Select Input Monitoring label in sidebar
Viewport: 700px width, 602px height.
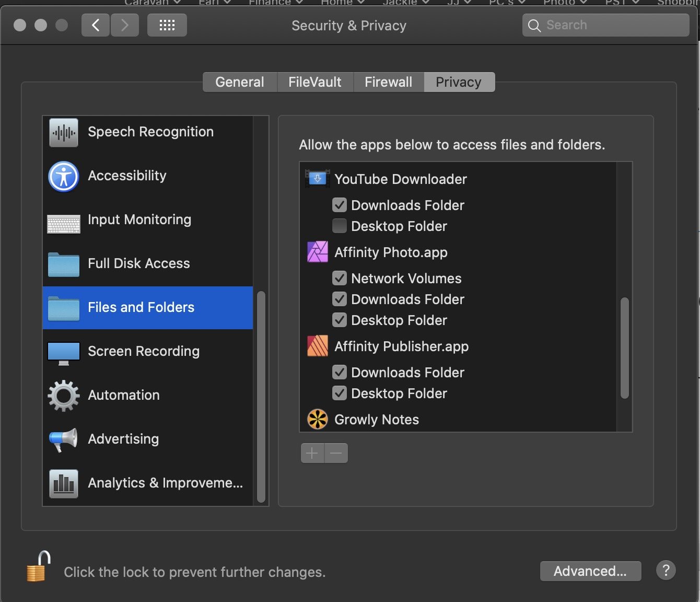(x=139, y=219)
